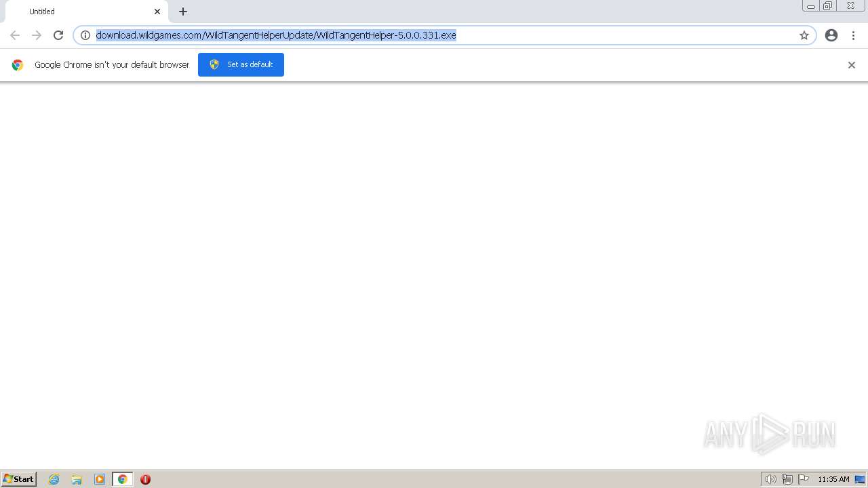
Task: Open Windows Media Player from taskbar
Action: [100, 479]
